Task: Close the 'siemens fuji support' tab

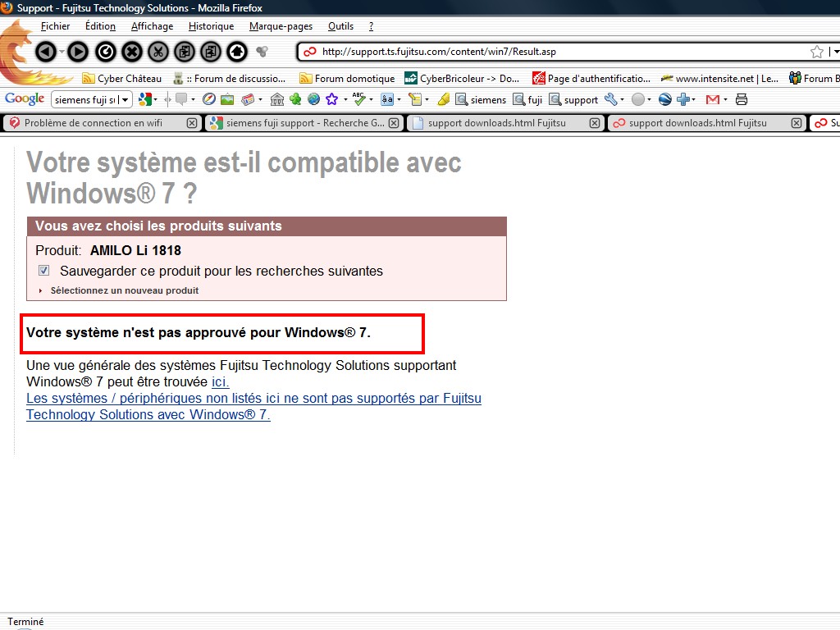Action: point(394,123)
